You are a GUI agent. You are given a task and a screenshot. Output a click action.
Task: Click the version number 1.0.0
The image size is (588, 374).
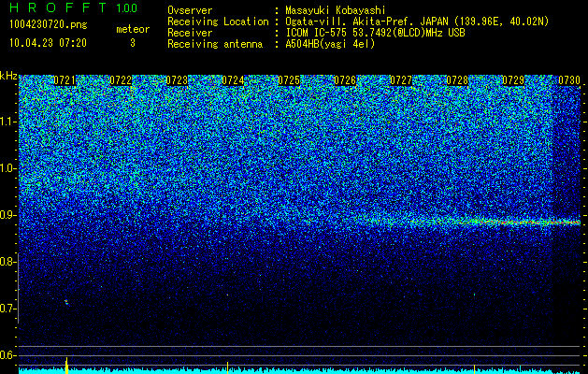126,7
